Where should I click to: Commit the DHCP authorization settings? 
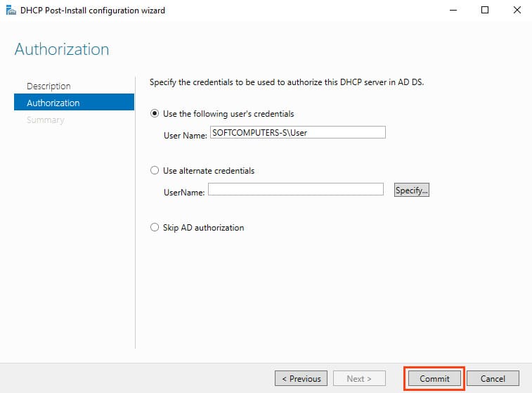click(434, 378)
